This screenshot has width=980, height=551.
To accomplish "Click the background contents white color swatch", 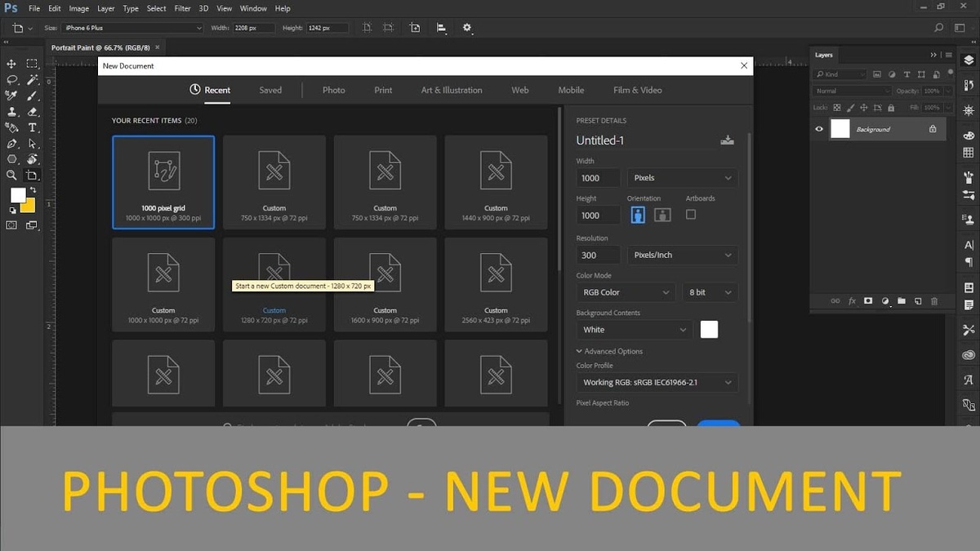I will coord(709,330).
